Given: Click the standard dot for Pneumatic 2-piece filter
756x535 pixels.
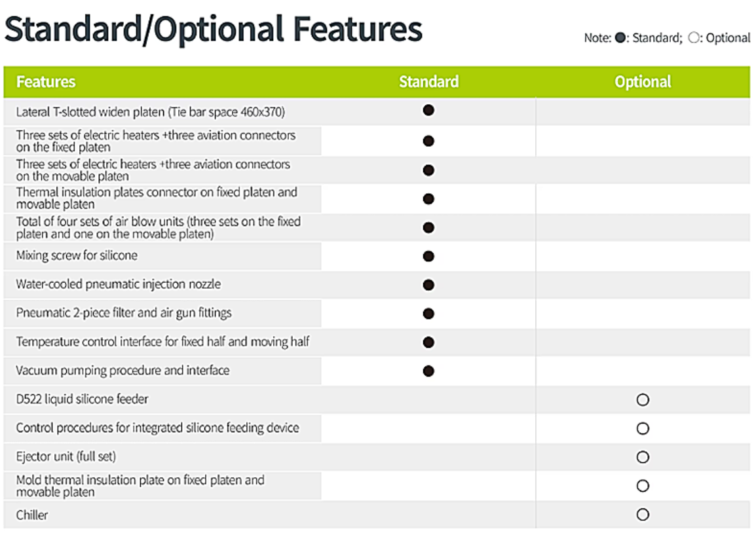Looking at the screenshot, I should tap(428, 314).
